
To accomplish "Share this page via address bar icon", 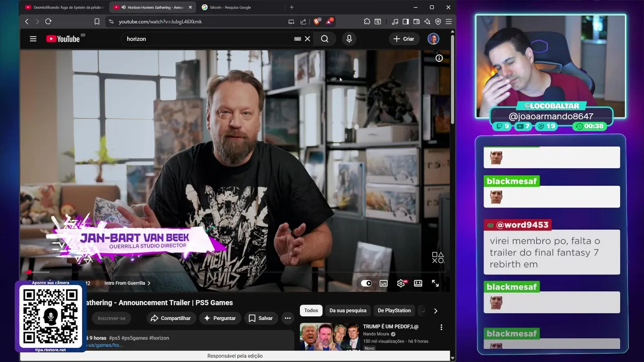I will (x=303, y=22).
